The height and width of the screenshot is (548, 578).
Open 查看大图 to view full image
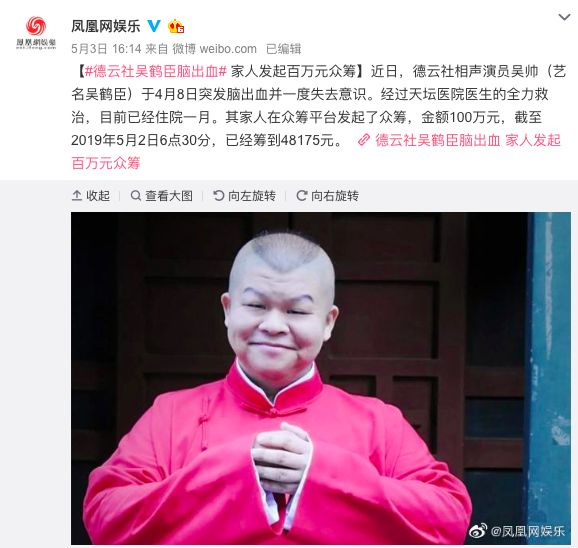coord(162,196)
